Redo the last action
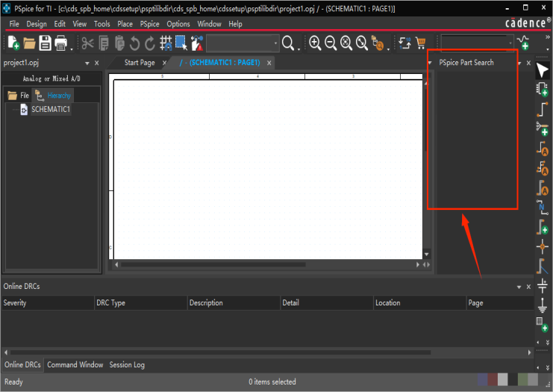Viewport: 553px width, 392px height. [x=150, y=43]
